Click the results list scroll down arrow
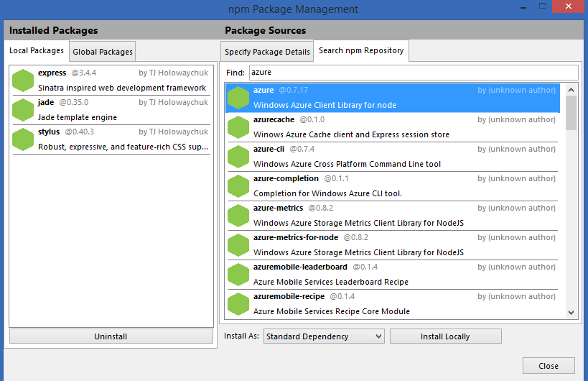Viewport: 588px width, 381px height. point(571,312)
